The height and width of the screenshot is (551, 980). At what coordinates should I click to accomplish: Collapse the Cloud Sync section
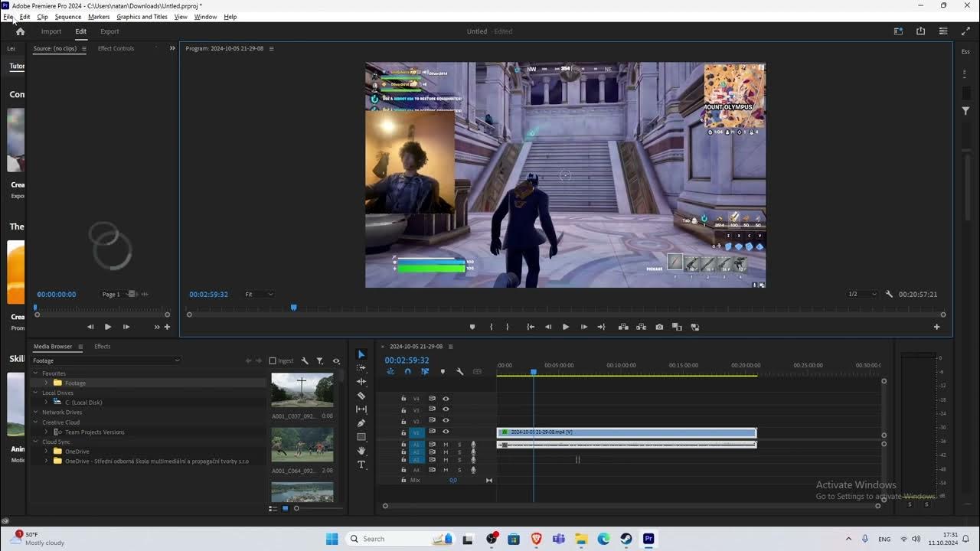(x=35, y=442)
